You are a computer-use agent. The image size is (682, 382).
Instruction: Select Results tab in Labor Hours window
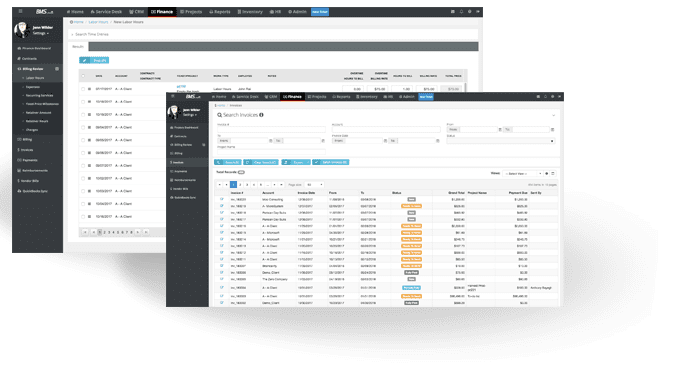[x=78, y=47]
